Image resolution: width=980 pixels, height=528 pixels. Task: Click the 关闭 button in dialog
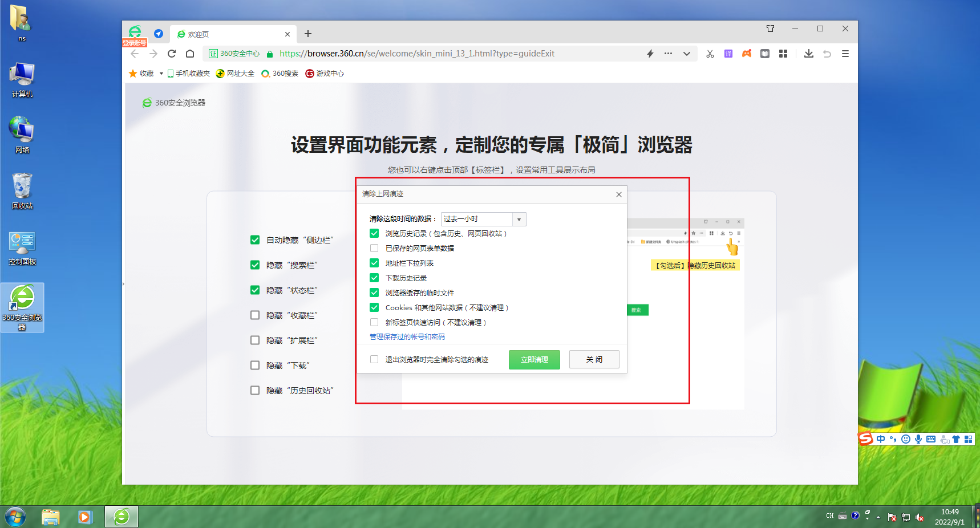(594, 359)
